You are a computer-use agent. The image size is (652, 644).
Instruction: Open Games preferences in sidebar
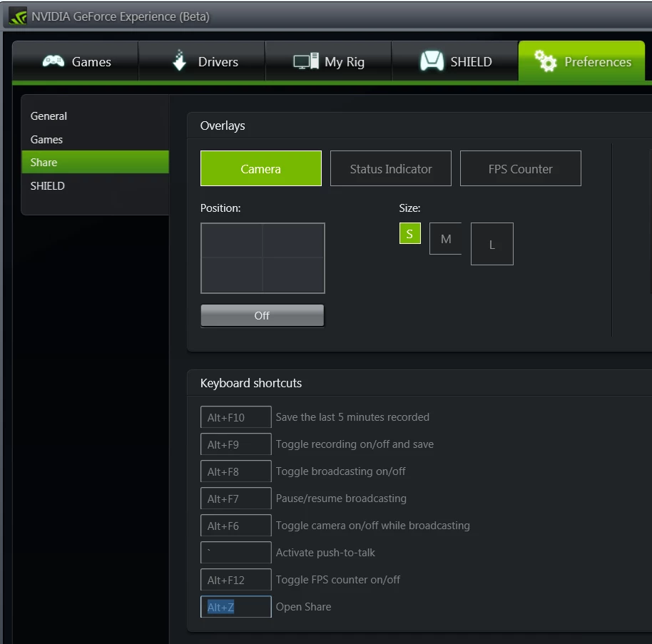[95, 139]
